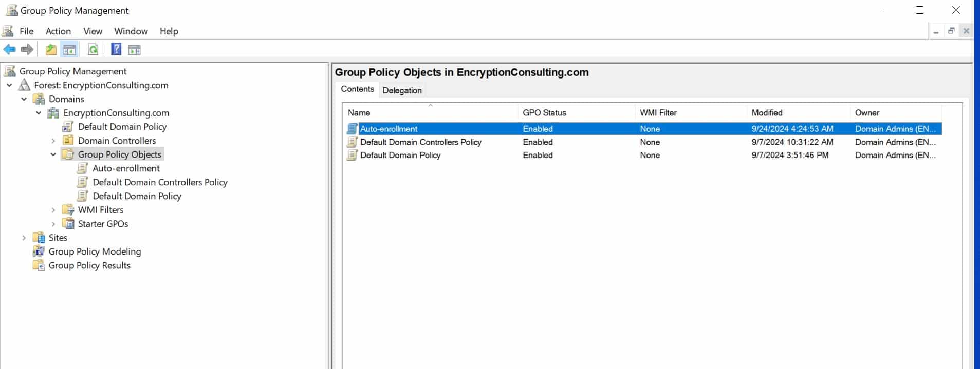Sort list by GPO Status column header
The image size is (980, 369).
tap(544, 113)
